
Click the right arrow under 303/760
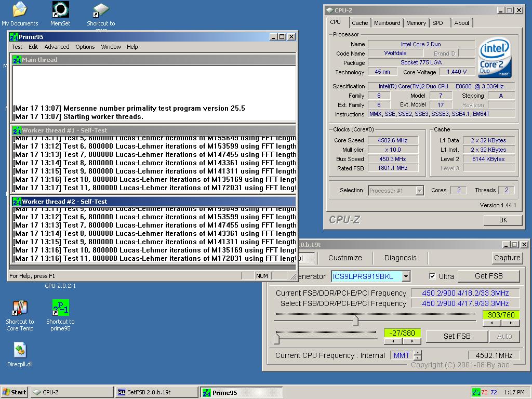tap(511, 323)
